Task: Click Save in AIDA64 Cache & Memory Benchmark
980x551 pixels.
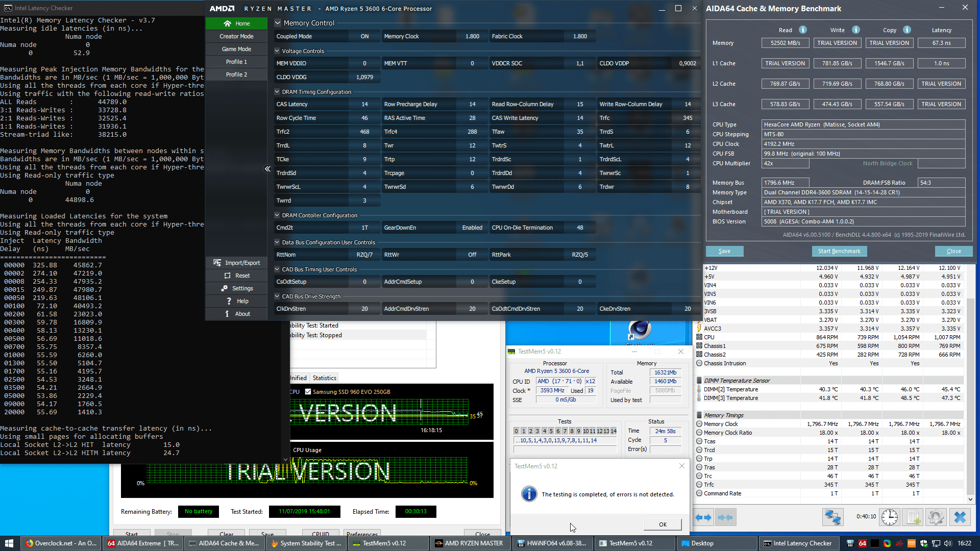Action: (x=724, y=251)
